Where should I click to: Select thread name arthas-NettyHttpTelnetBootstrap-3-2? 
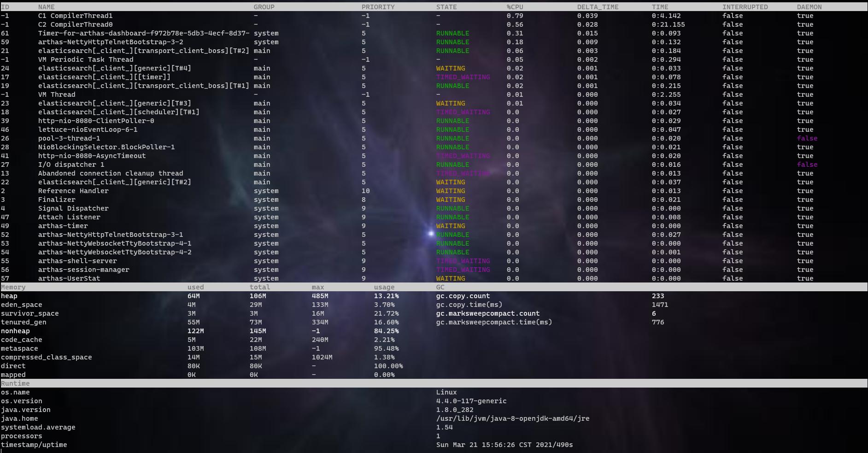(111, 42)
